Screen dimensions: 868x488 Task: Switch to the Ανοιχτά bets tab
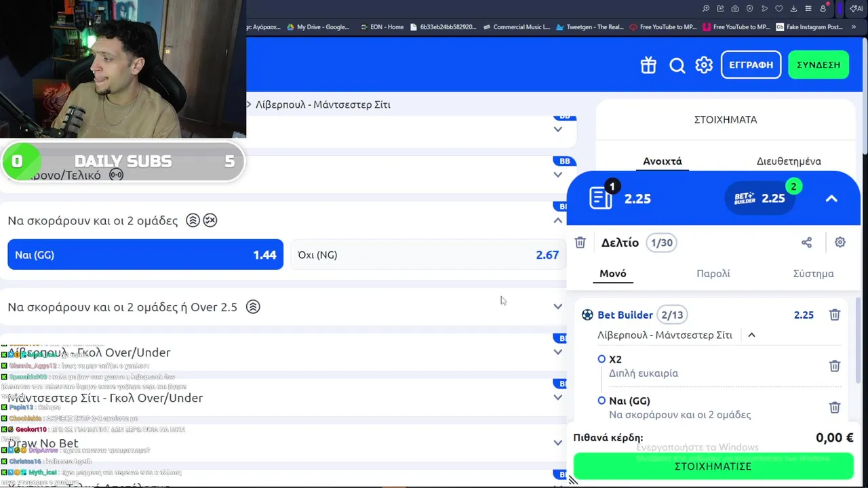pos(663,161)
